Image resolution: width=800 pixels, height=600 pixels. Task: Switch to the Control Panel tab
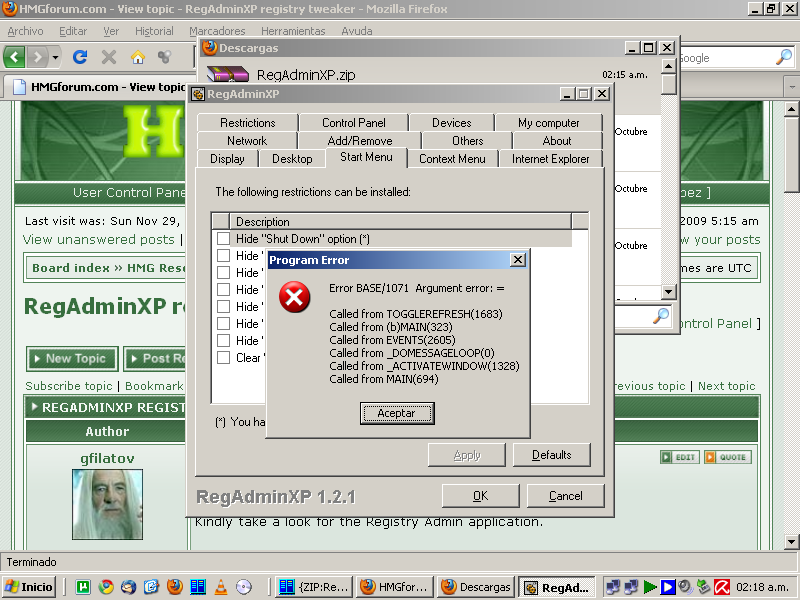click(x=354, y=123)
